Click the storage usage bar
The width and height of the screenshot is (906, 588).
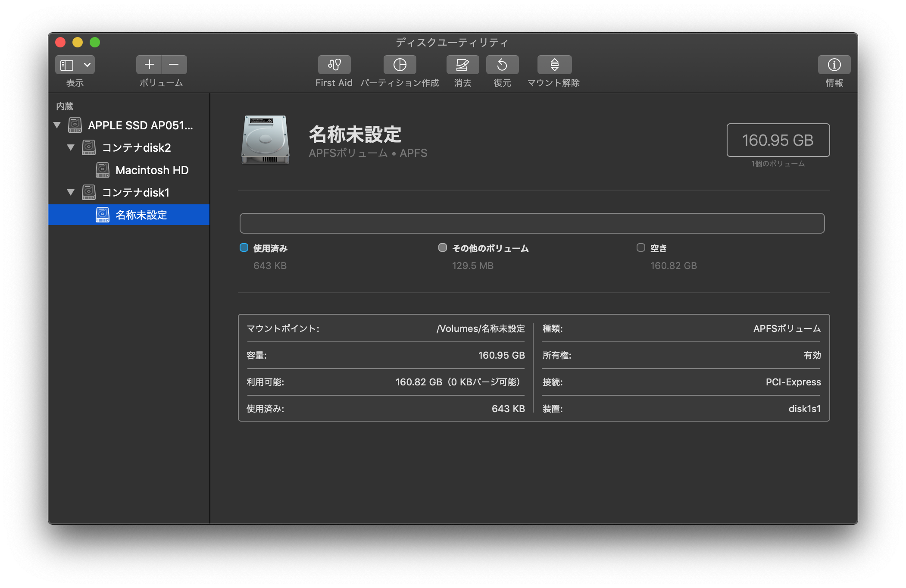click(532, 223)
